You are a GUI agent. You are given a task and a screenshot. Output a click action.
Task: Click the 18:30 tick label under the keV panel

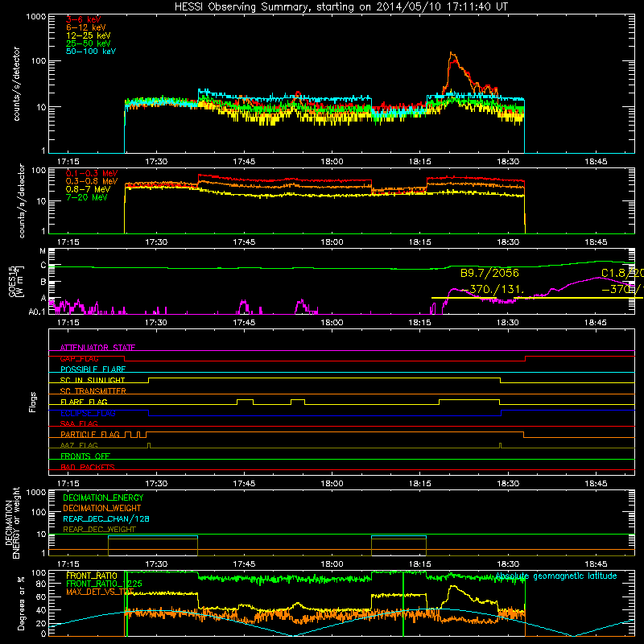(x=508, y=162)
